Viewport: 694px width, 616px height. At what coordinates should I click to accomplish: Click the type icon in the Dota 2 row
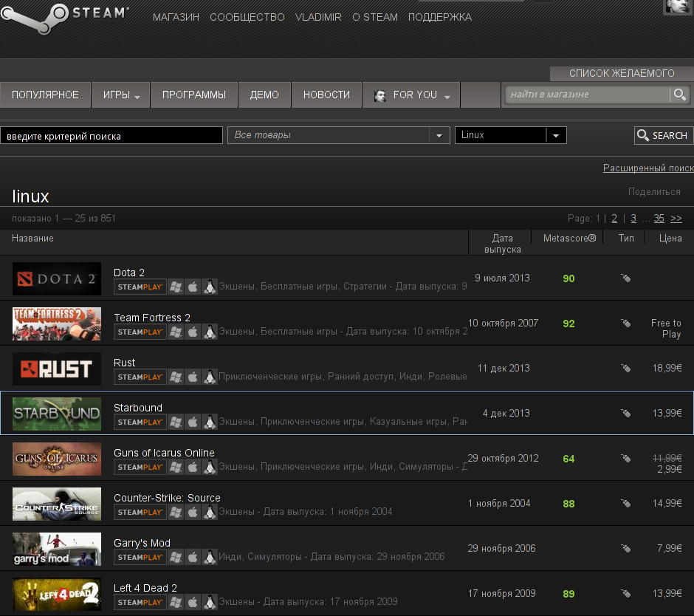[x=626, y=278]
